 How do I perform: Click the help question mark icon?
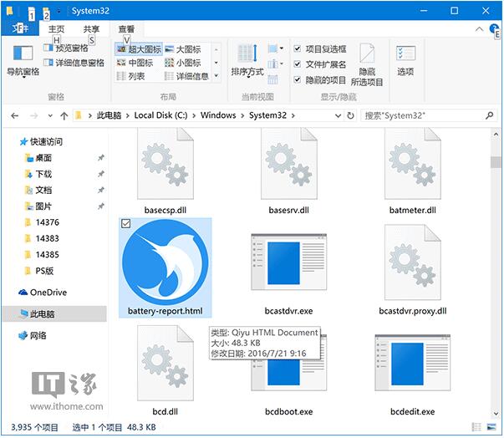point(491,29)
